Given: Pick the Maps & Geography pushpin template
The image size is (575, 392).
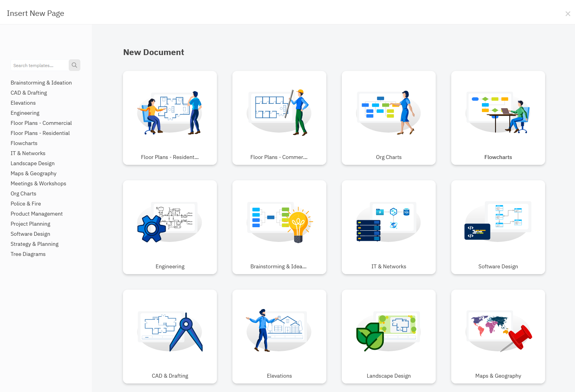Looking at the screenshot, I should [498, 337].
